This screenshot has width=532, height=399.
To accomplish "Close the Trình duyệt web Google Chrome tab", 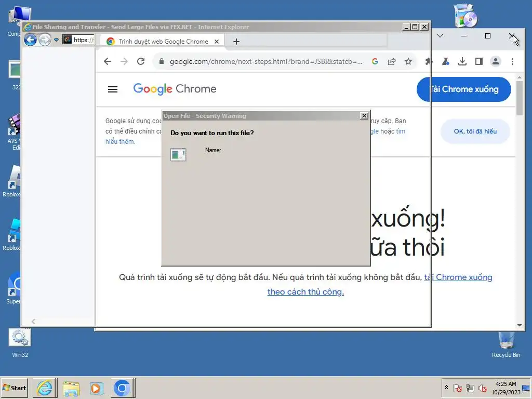I will tap(217, 42).
